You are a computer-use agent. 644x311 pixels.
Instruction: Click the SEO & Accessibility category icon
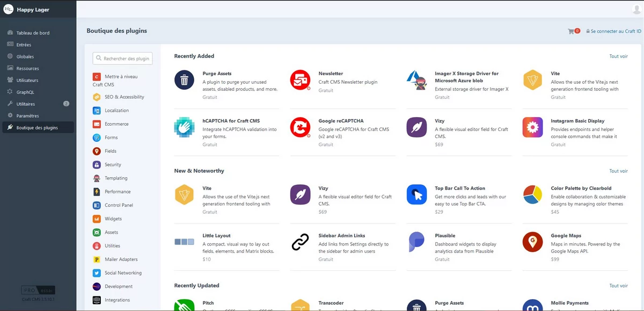97,97
